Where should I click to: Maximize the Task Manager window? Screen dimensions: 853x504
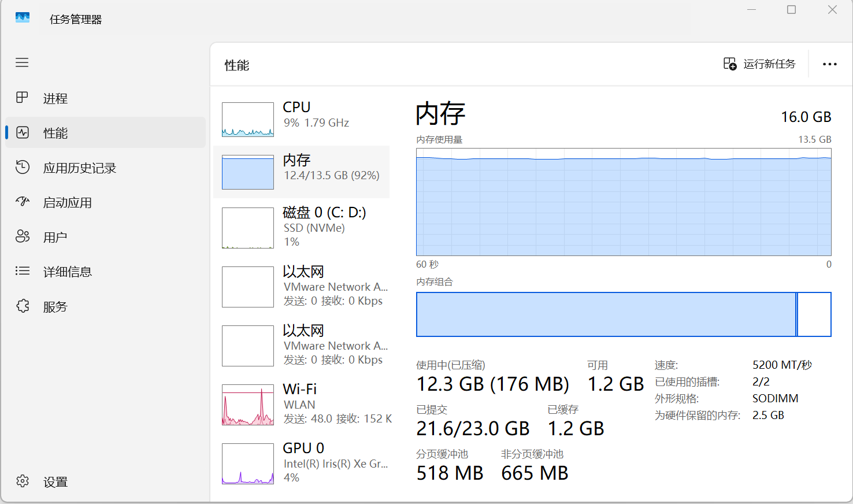click(x=792, y=10)
